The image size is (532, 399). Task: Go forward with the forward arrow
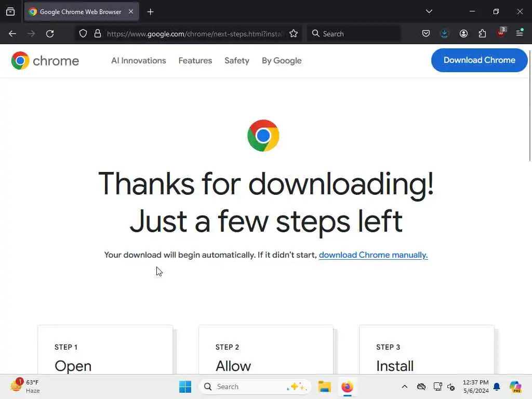coord(31,34)
